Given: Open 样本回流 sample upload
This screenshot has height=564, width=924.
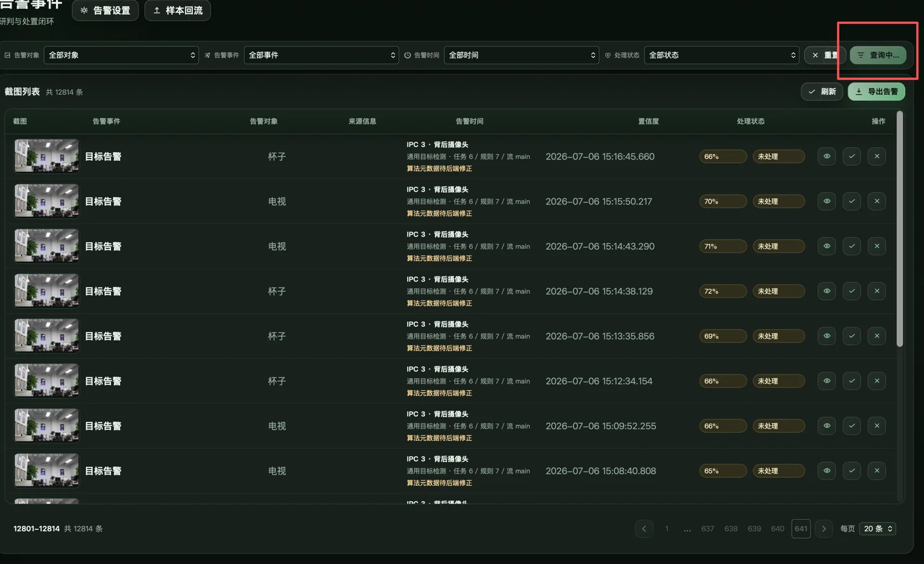Looking at the screenshot, I should coord(177,10).
